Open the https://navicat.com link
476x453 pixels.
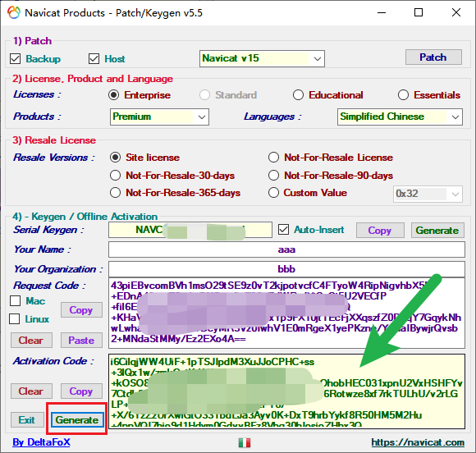pyautogui.click(x=418, y=442)
